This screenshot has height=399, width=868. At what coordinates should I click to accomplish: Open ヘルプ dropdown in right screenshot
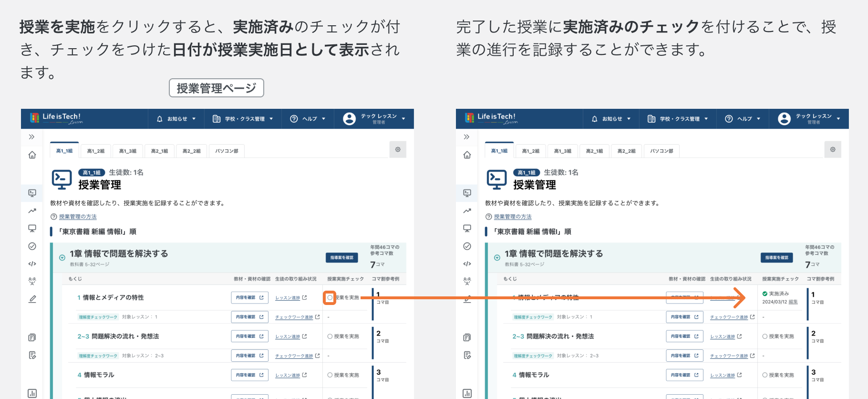[x=743, y=119]
